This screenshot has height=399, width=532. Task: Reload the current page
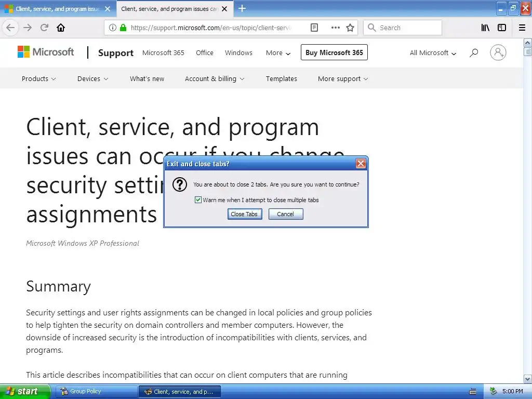(x=44, y=28)
